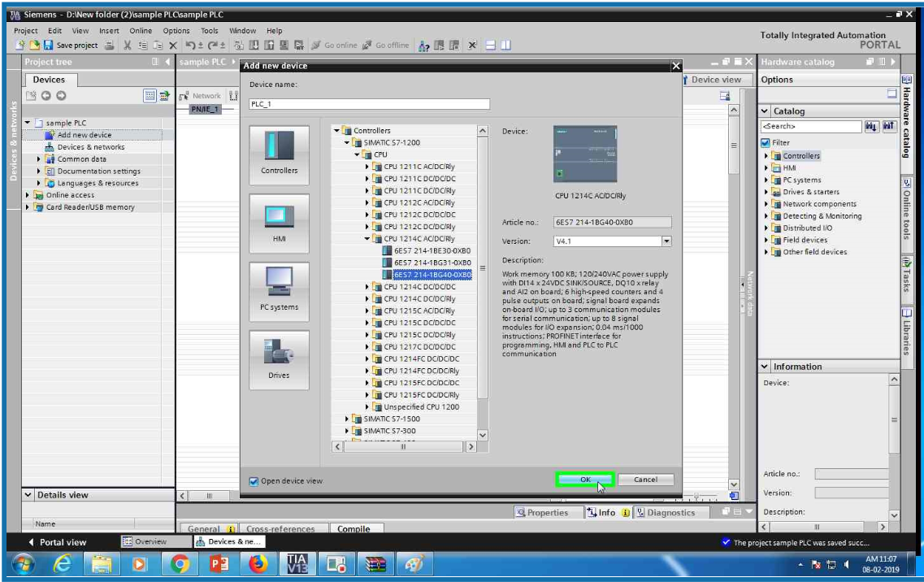
Task: Select the HMI device category icon
Action: pyautogui.click(x=279, y=224)
